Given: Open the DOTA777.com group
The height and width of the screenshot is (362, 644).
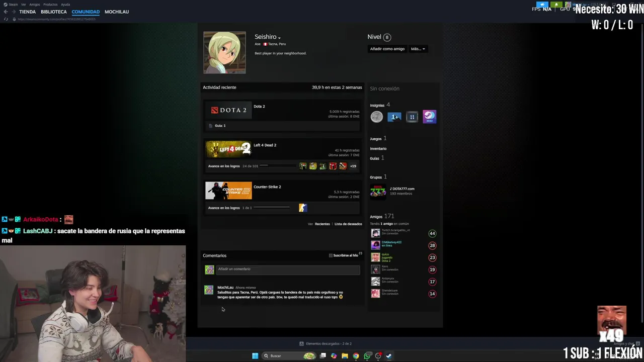Looking at the screenshot, I should (x=402, y=189).
